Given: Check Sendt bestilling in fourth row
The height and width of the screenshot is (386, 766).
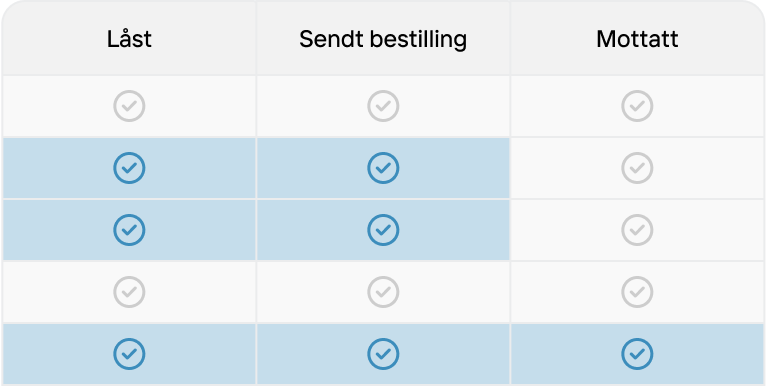Looking at the screenshot, I should point(383,292).
